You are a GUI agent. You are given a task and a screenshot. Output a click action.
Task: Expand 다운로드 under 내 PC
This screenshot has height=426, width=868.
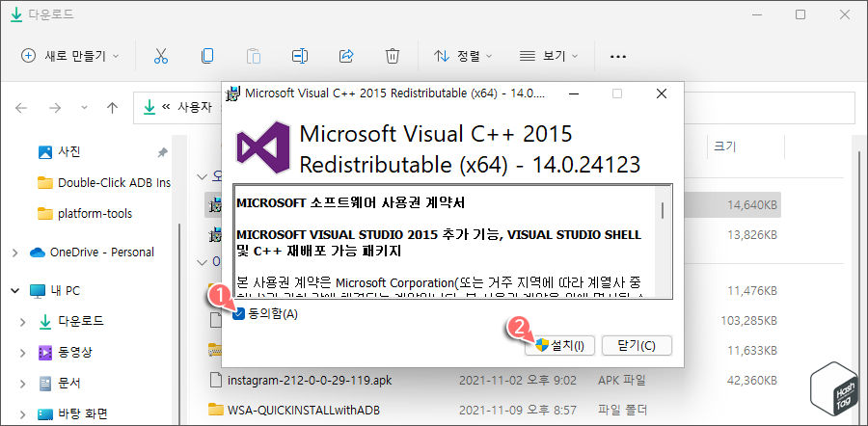click(23, 322)
